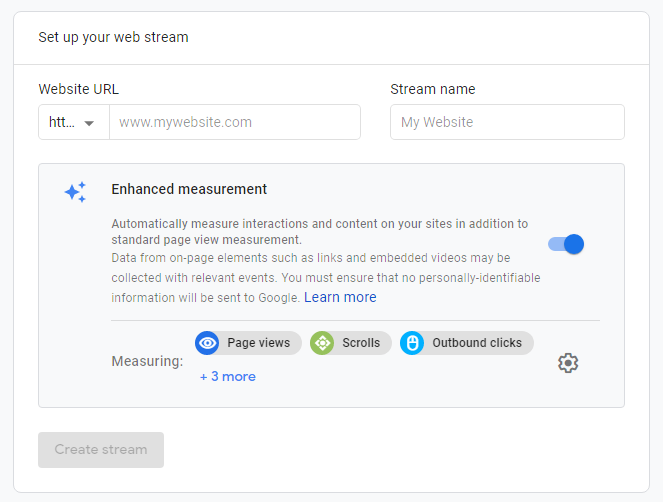Click into the Stream name field
The image size is (663, 502).
[507, 122]
